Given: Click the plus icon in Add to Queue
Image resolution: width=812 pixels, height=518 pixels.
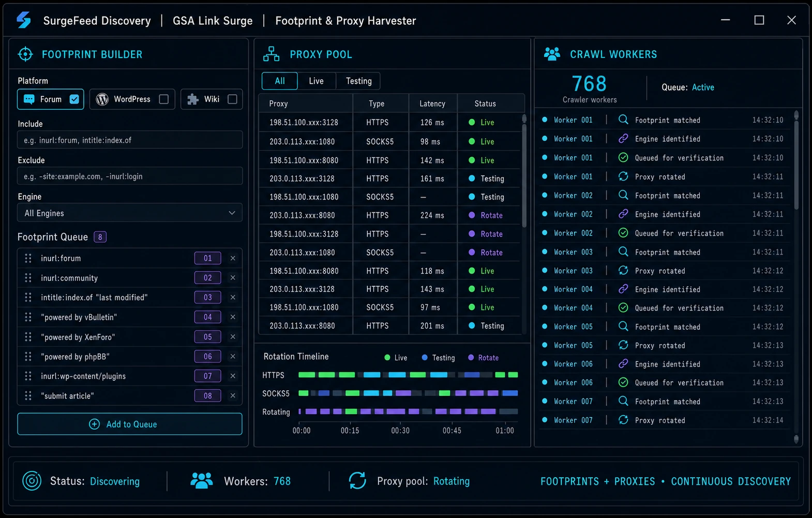Looking at the screenshot, I should [94, 424].
